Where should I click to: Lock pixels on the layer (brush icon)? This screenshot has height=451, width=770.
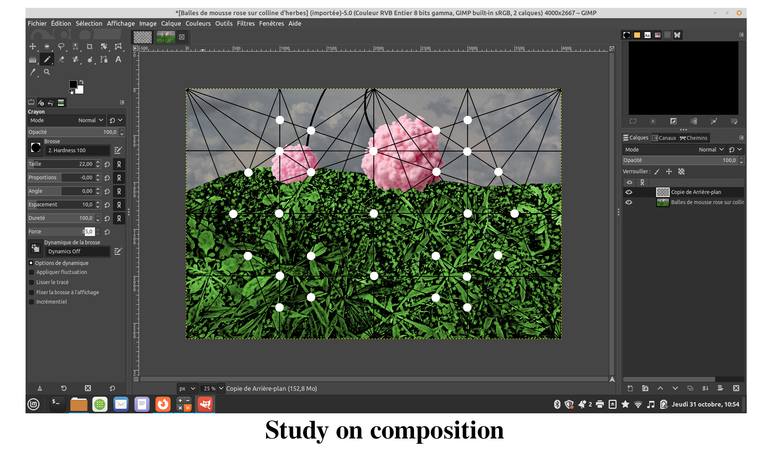(x=657, y=171)
